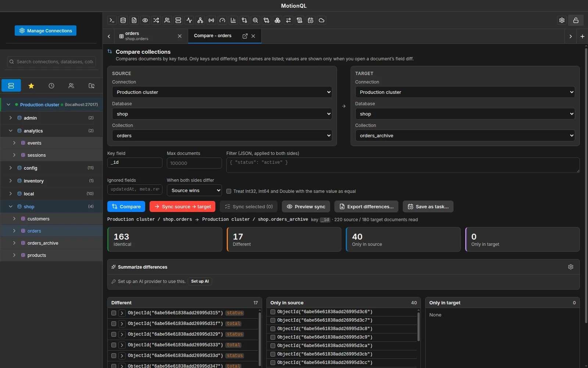Open the gauge performance toolbar icon

(222, 20)
